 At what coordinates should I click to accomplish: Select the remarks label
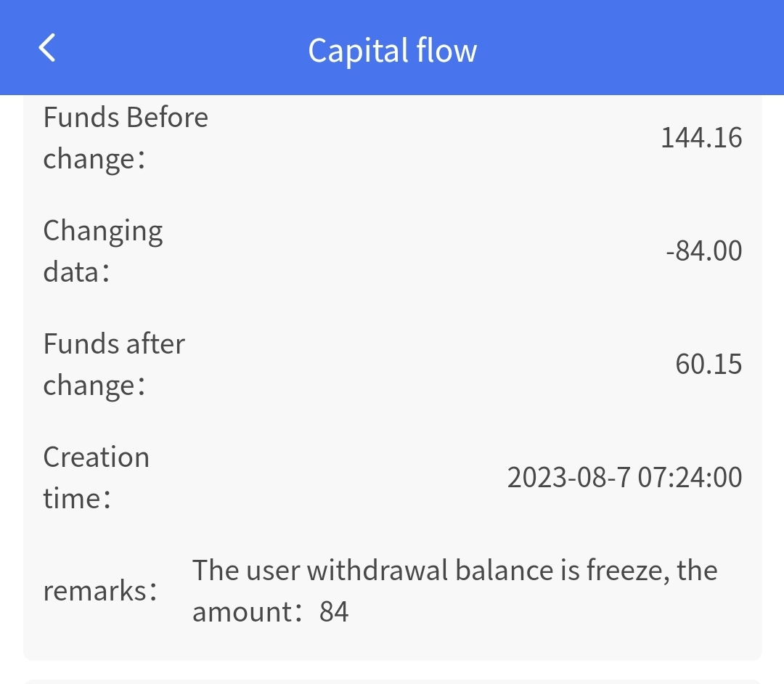click(x=100, y=591)
